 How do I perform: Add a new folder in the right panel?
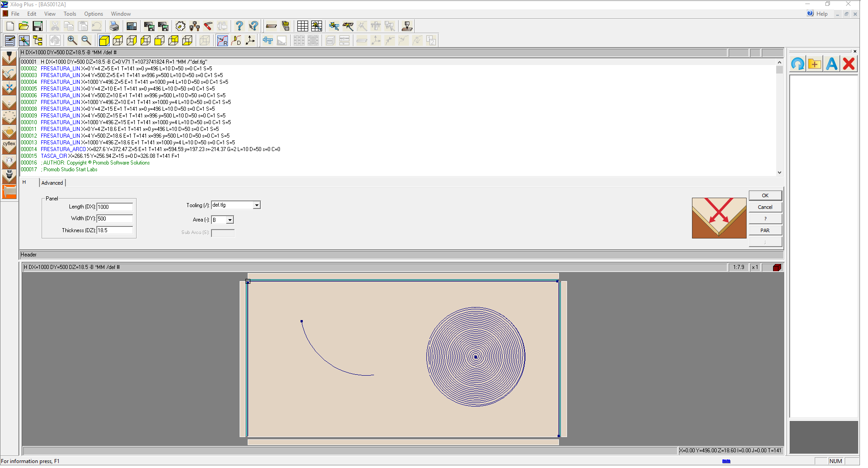815,64
